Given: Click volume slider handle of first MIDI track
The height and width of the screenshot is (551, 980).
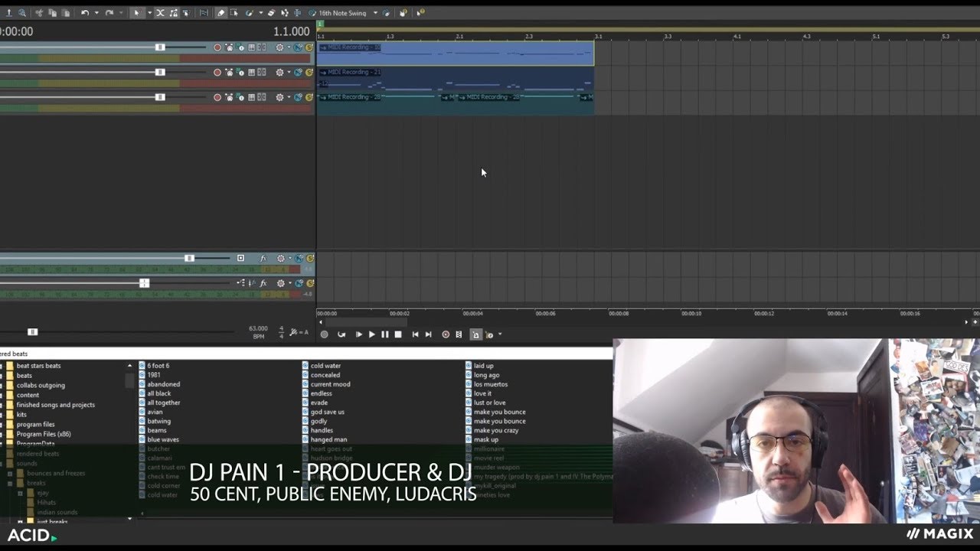Looking at the screenshot, I should point(160,47).
